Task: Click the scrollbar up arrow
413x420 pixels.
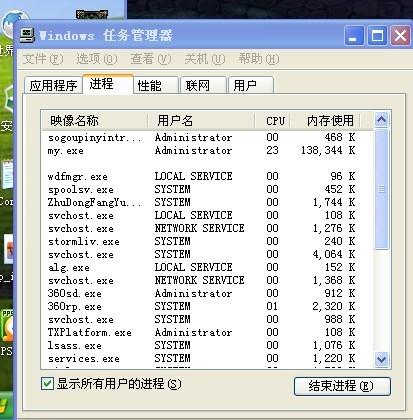Action: pyautogui.click(x=381, y=119)
